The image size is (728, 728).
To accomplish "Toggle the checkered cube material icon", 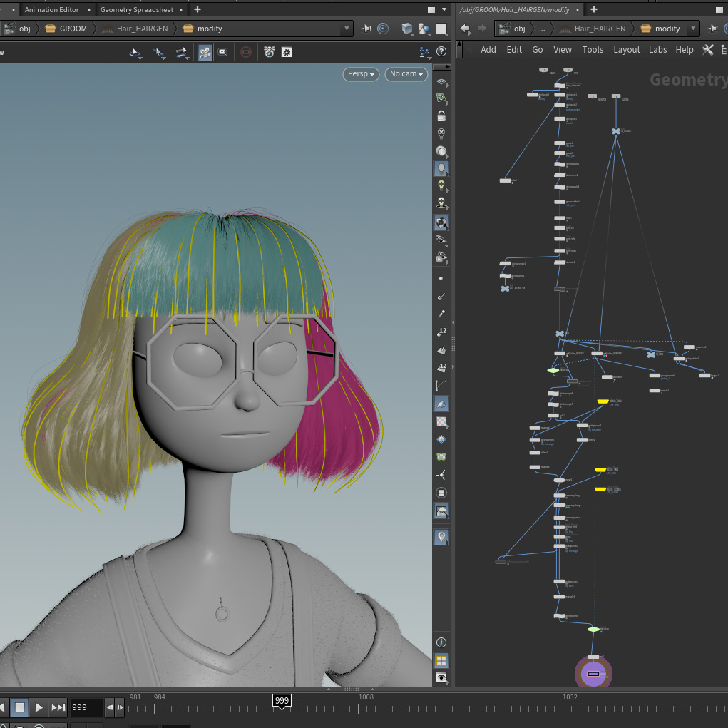I will point(441,223).
